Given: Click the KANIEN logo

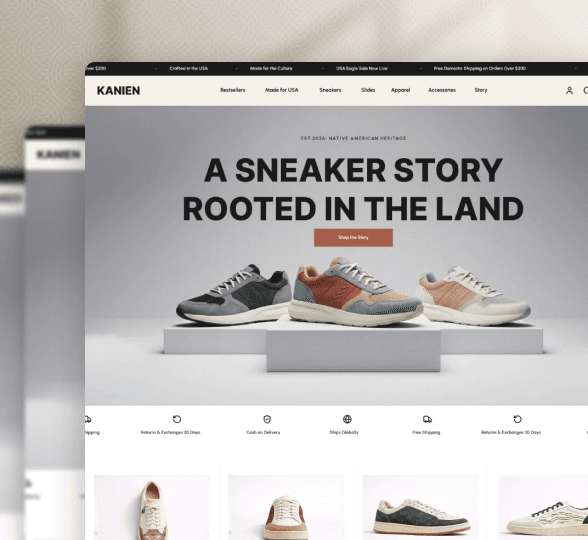Looking at the screenshot, I should [x=118, y=90].
